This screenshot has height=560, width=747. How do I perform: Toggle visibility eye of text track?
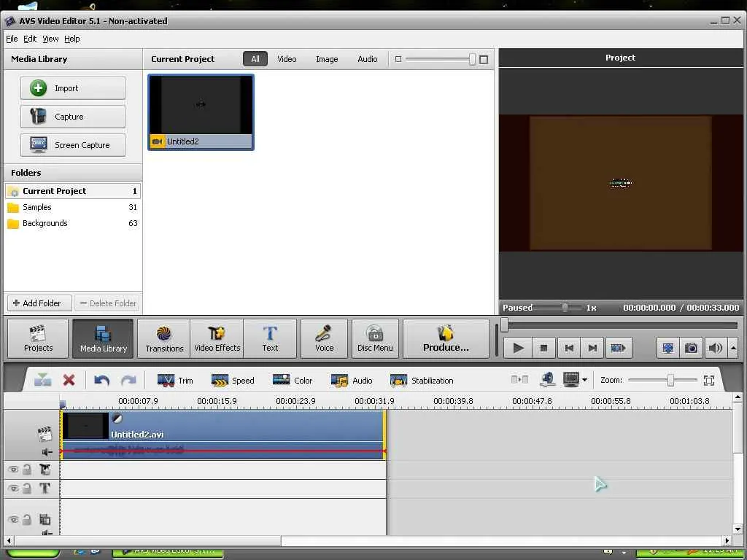(x=13, y=488)
